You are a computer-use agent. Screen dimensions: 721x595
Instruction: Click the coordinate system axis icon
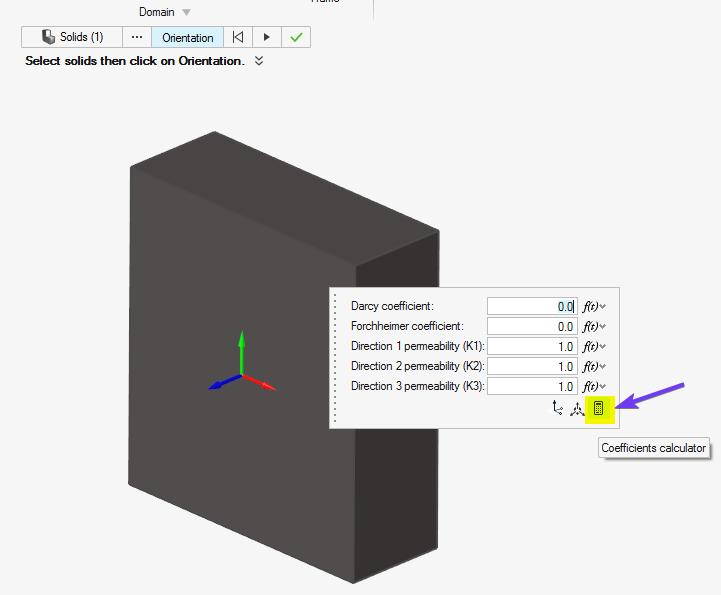557,408
